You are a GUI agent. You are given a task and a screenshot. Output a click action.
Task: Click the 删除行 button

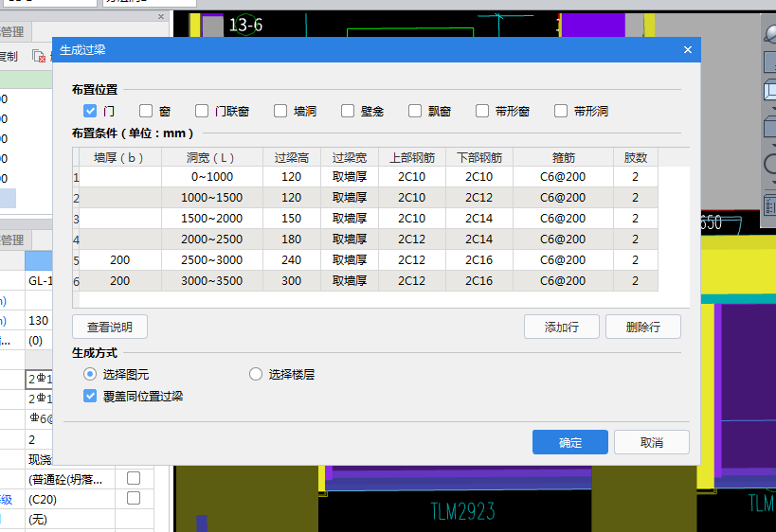point(642,327)
